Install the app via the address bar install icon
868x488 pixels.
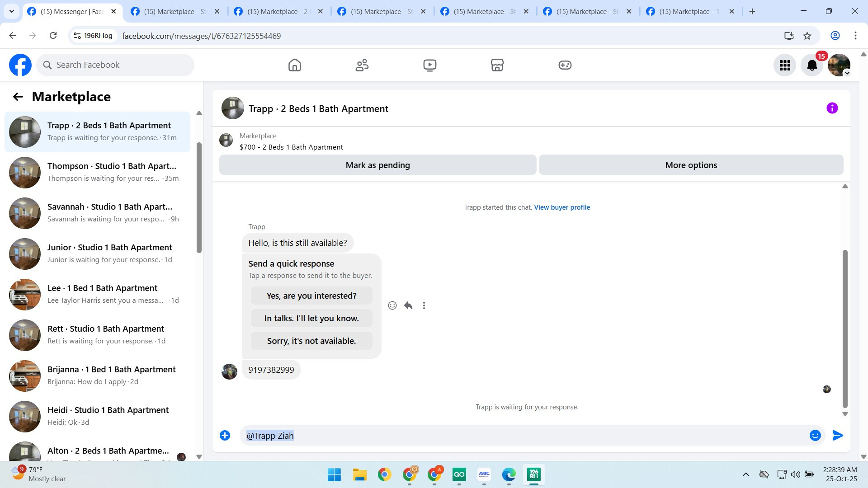789,36
